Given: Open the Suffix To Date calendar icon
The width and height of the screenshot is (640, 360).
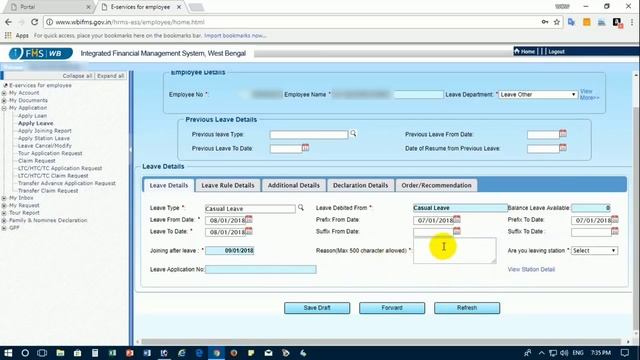Looking at the screenshot, I should click(x=615, y=231).
